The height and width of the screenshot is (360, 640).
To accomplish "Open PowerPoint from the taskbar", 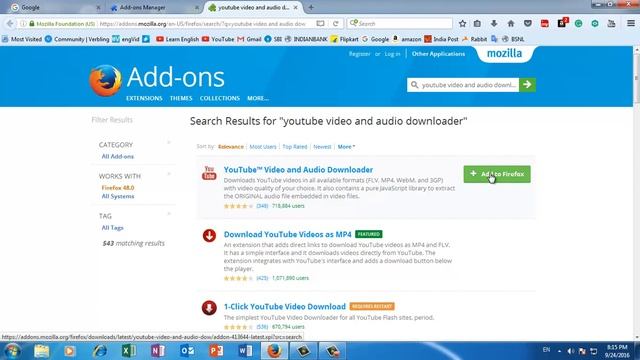I will tap(216, 351).
